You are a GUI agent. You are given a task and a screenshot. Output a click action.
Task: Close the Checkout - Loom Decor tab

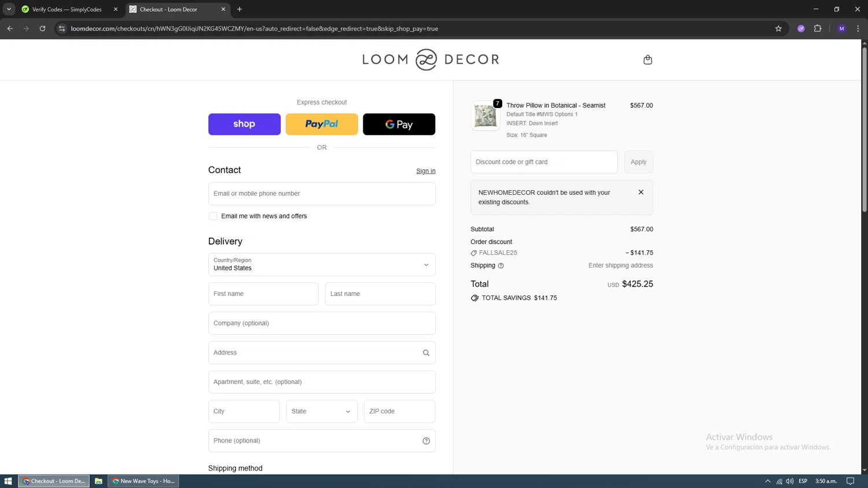[x=223, y=9]
